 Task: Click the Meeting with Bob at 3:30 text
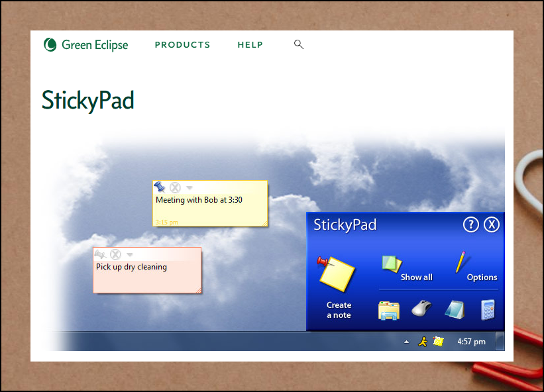(199, 200)
